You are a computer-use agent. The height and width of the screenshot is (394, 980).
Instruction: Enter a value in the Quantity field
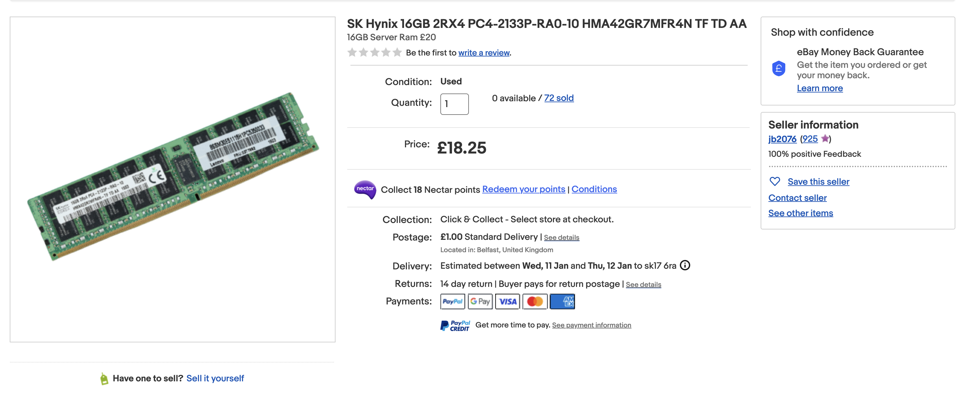[454, 104]
